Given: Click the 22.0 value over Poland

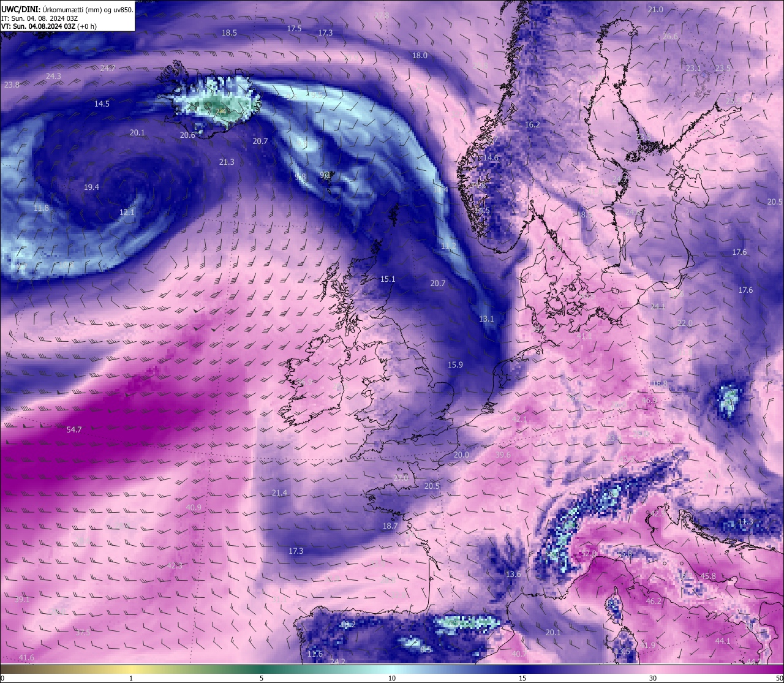Looking at the screenshot, I should (685, 323).
